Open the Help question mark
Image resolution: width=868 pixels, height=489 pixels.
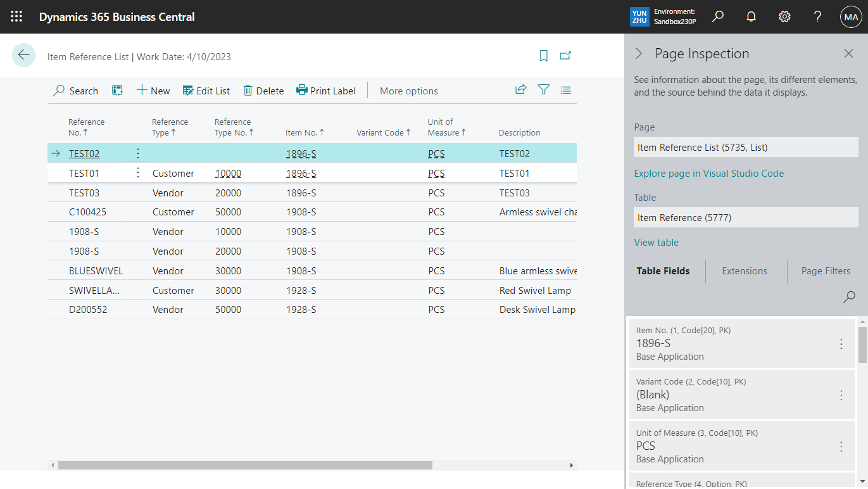817,16
